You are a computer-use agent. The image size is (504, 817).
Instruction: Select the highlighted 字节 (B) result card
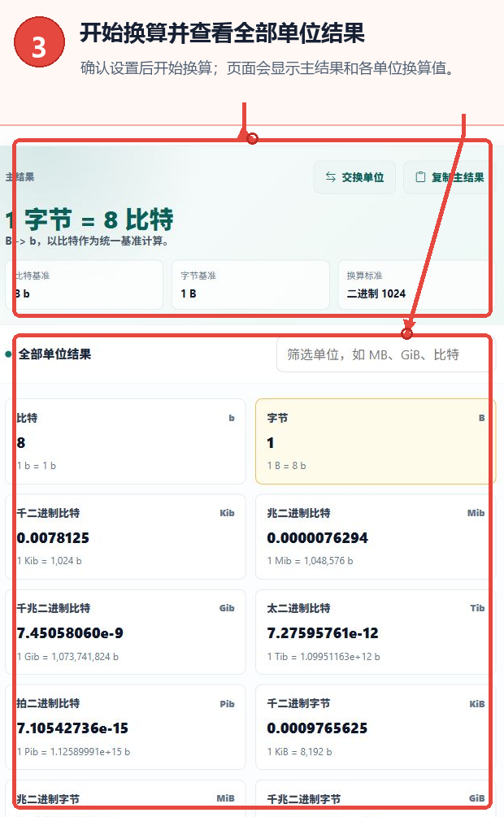pos(376,441)
